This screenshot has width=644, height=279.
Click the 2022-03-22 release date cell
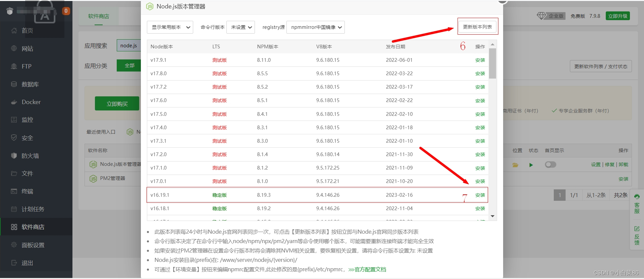[x=399, y=73]
